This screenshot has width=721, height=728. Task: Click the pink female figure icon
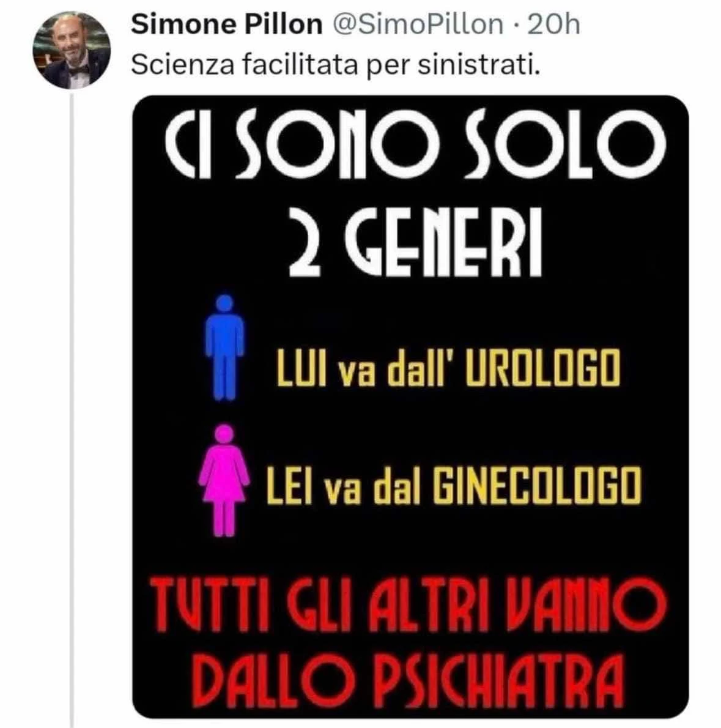(224, 480)
